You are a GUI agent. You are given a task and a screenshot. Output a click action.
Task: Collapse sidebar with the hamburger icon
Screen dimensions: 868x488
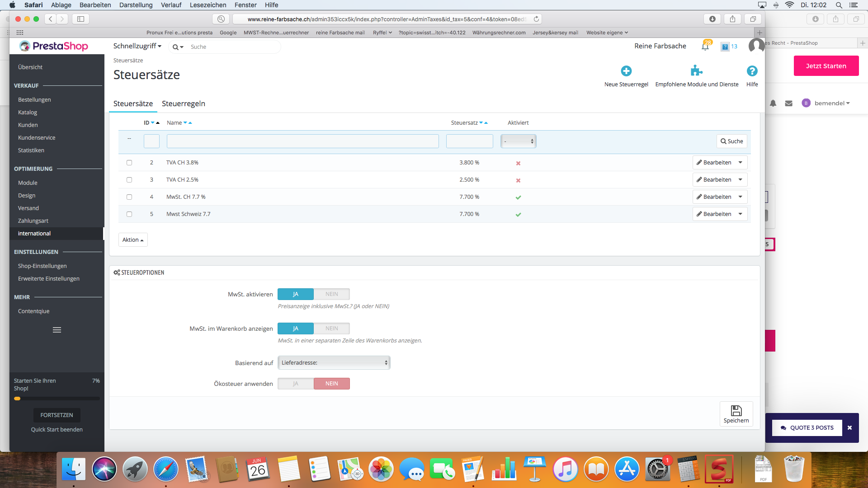click(57, 330)
